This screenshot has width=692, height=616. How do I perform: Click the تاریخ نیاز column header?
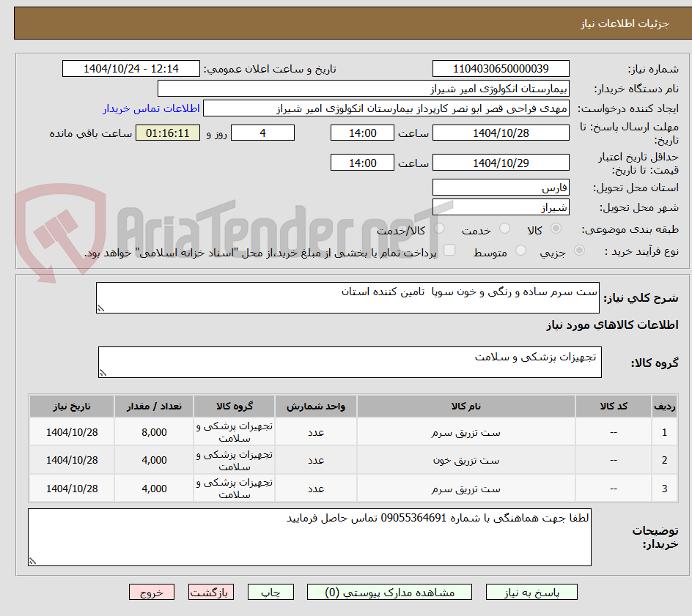click(x=72, y=406)
